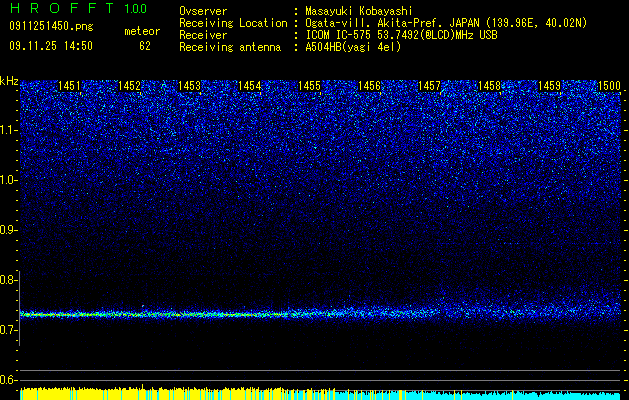Click the 0.9 kHz axis label
Image resolution: width=629 pixels, height=400 pixels.
click(9, 230)
